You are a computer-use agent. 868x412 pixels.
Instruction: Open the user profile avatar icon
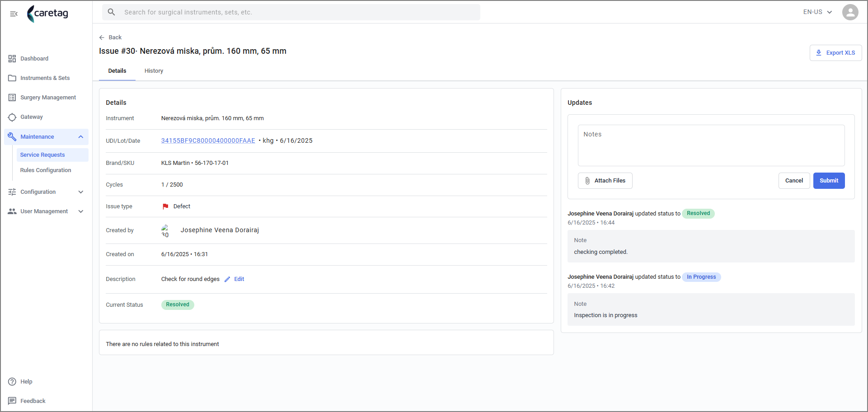850,12
